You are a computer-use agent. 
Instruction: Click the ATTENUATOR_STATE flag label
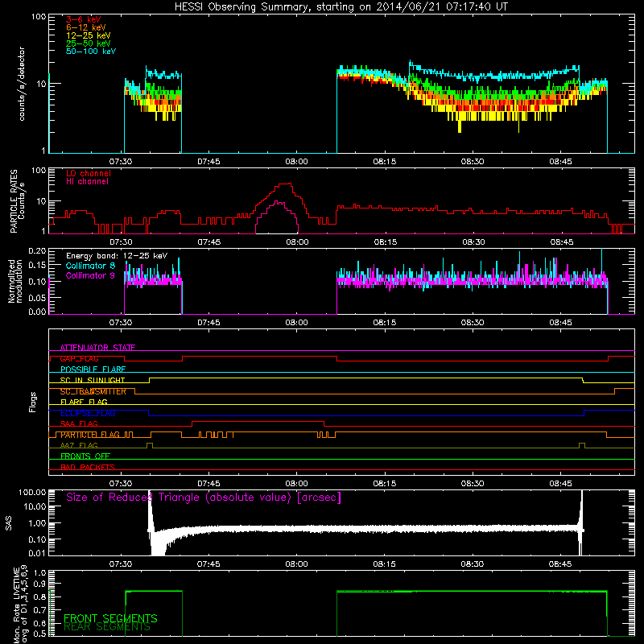pos(97,348)
